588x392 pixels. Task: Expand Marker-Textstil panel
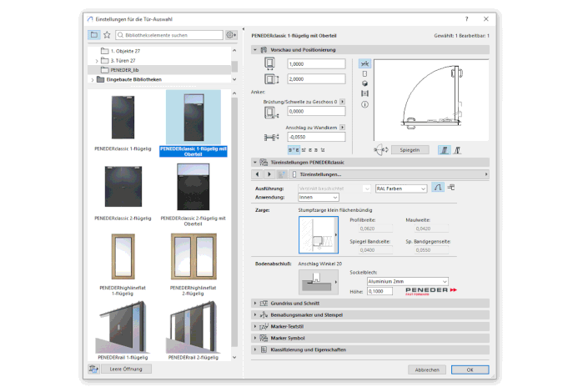pyautogui.click(x=255, y=326)
